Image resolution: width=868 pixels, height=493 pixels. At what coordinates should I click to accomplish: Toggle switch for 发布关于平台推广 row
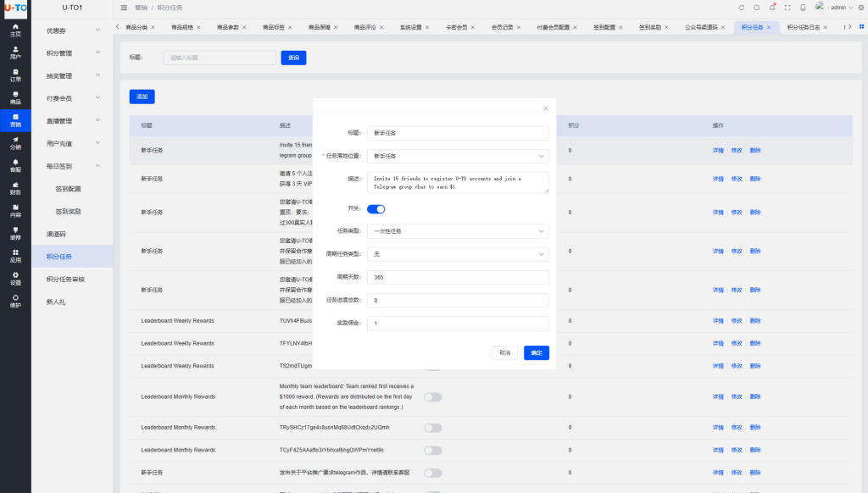(x=433, y=473)
